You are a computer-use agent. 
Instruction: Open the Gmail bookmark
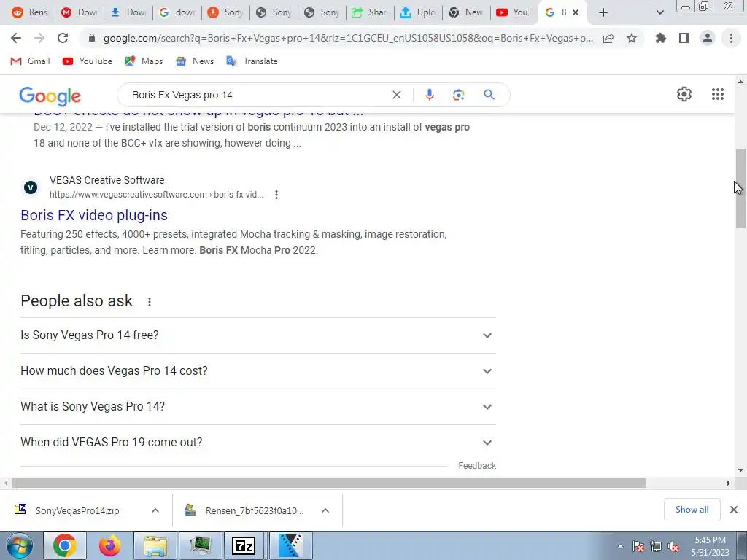coord(31,61)
